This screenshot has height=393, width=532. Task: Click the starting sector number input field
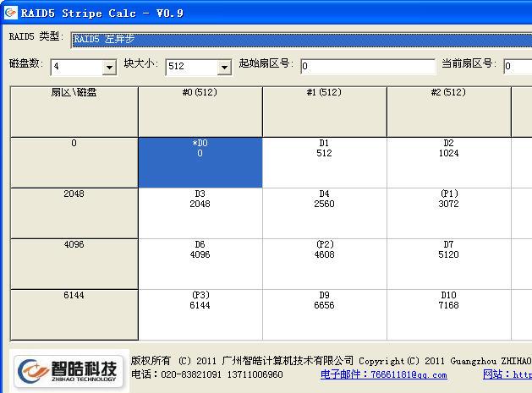click(367, 67)
